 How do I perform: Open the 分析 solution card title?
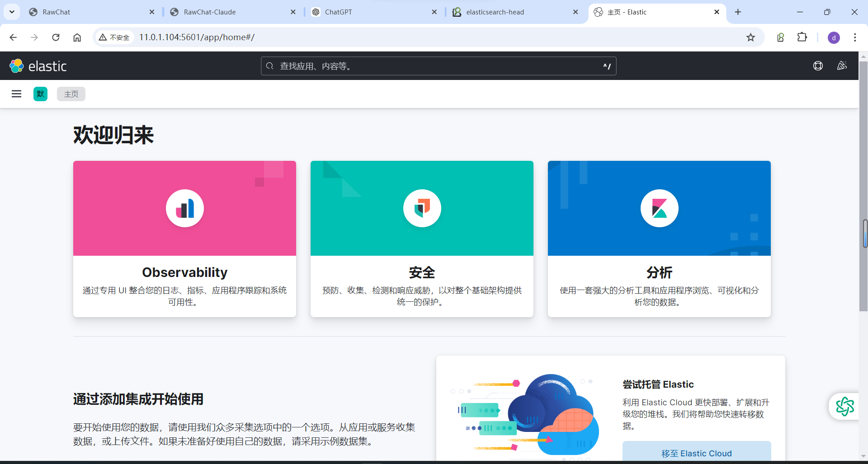click(659, 272)
